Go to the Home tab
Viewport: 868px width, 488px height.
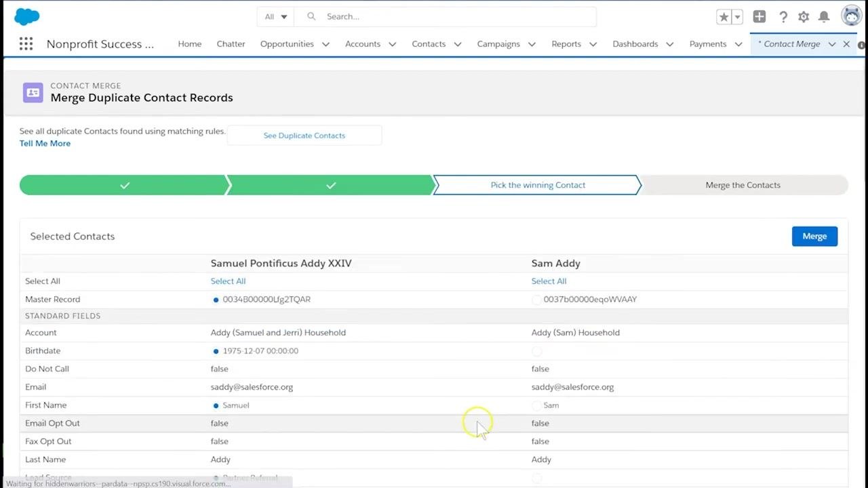[x=190, y=44]
